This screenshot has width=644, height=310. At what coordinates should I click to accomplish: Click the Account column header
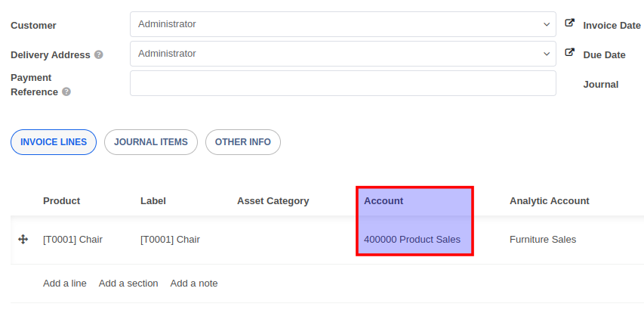click(384, 201)
